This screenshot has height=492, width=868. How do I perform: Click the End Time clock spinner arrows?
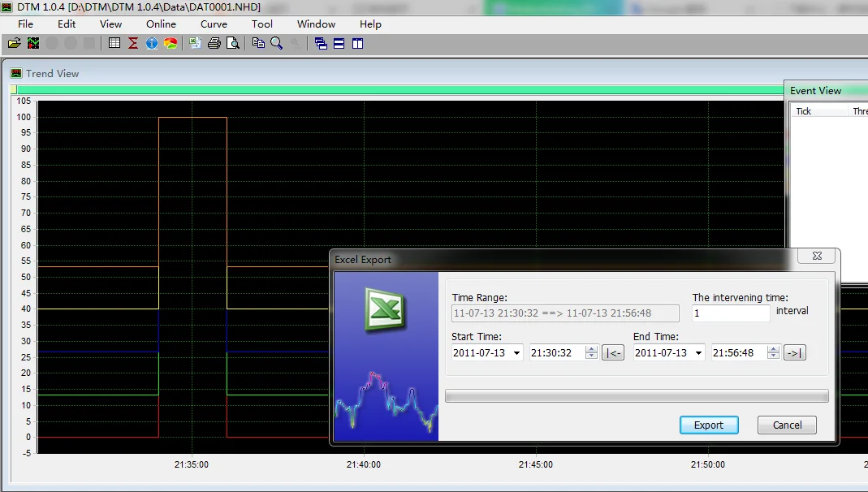(x=773, y=352)
